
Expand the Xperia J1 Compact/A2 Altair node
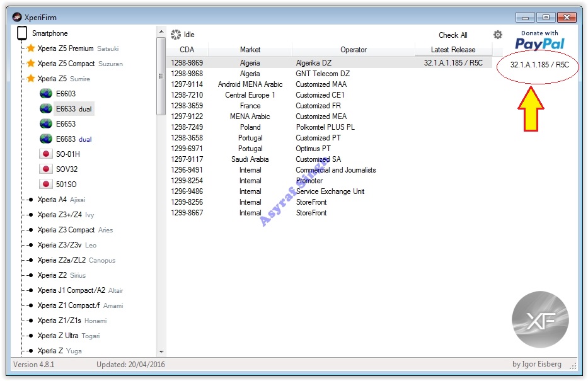pyautogui.click(x=31, y=290)
